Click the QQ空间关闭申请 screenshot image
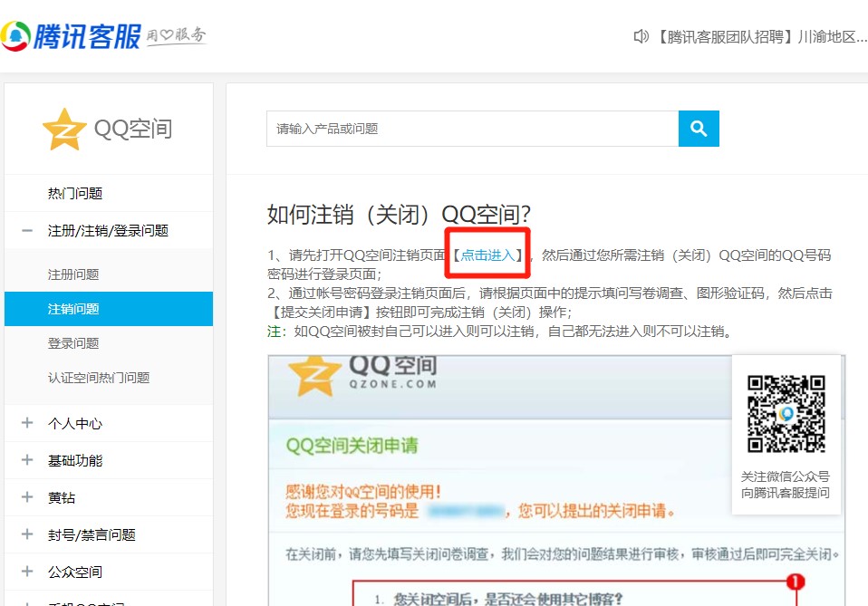The width and height of the screenshot is (868, 606). 556,480
